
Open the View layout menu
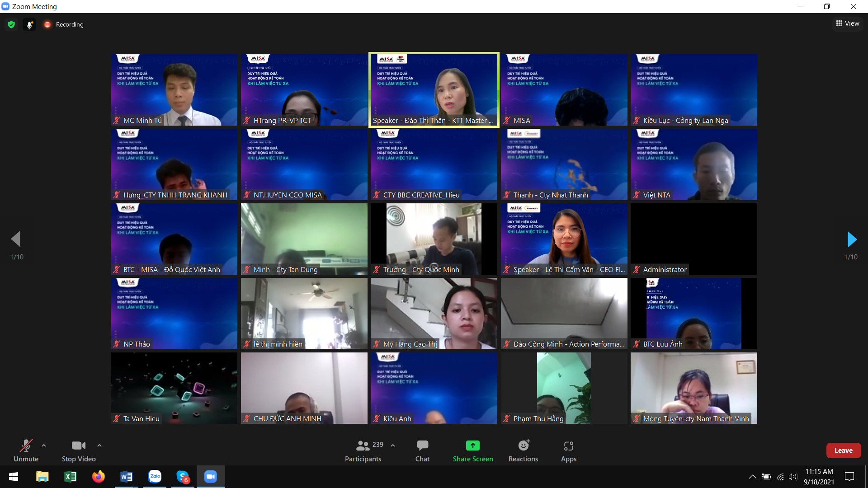point(848,23)
